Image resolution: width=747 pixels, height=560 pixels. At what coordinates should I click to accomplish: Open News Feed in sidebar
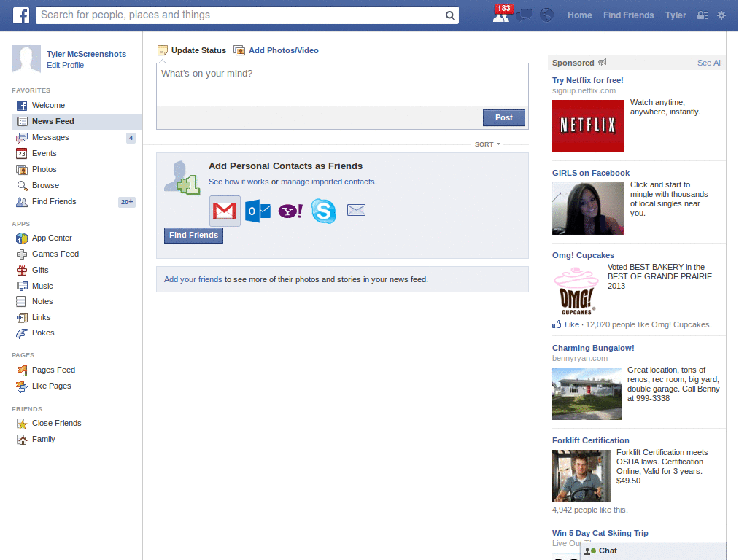pyautogui.click(x=77, y=122)
